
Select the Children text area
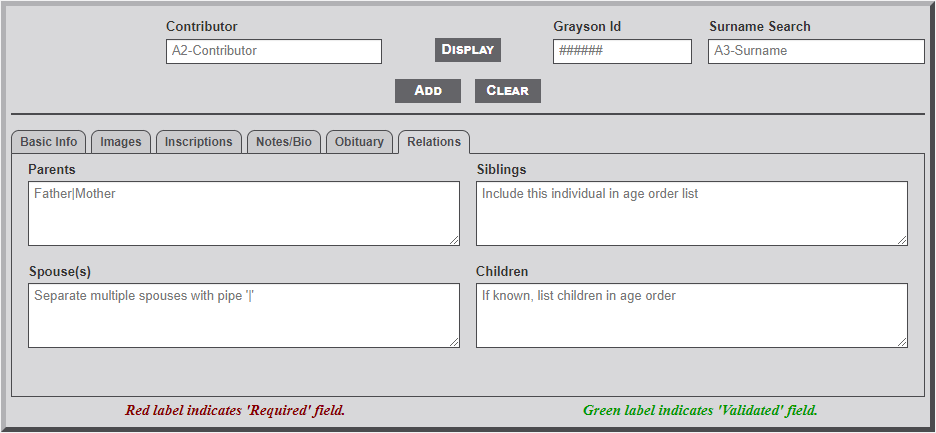(691, 315)
